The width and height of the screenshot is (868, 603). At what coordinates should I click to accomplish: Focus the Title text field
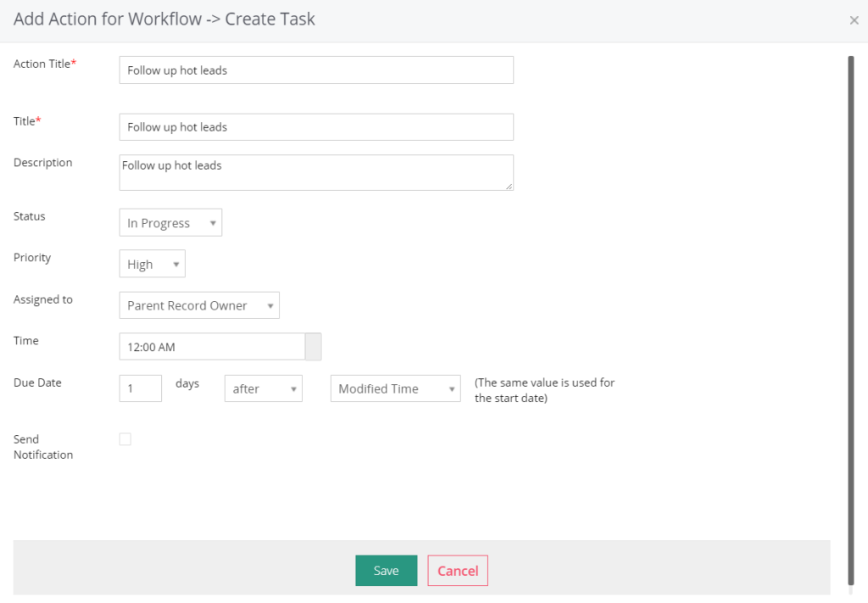(x=316, y=127)
